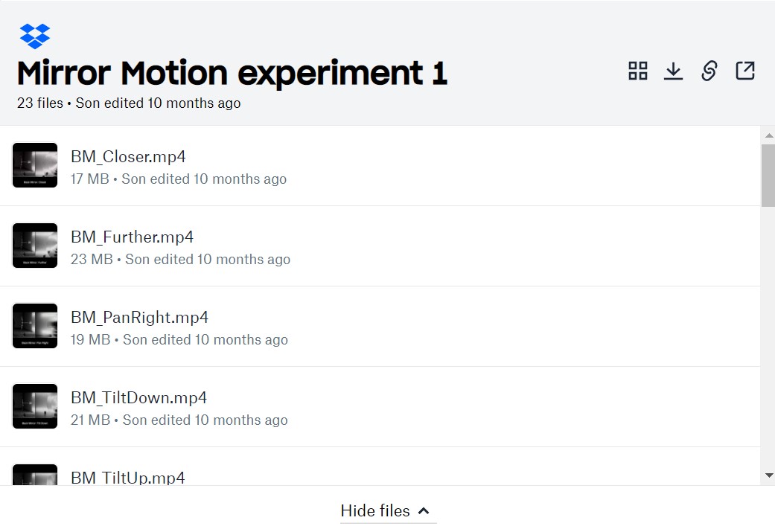Open BM_TiltDown.mp4 thumbnail
This screenshot has height=532, width=775.
pos(34,406)
